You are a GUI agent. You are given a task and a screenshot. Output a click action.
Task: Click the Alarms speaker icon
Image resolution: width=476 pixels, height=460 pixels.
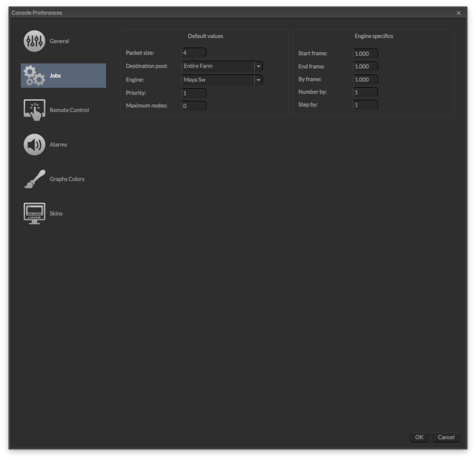[34, 144]
